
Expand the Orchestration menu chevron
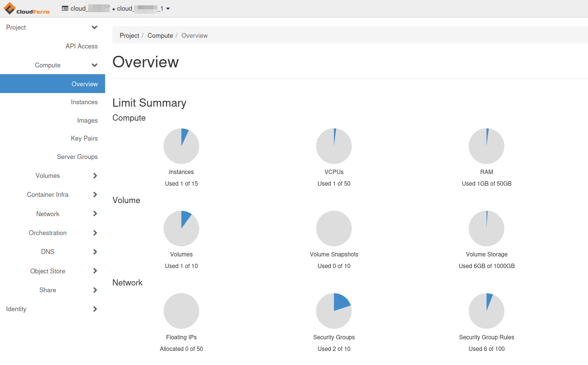click(x=95, y=233)
